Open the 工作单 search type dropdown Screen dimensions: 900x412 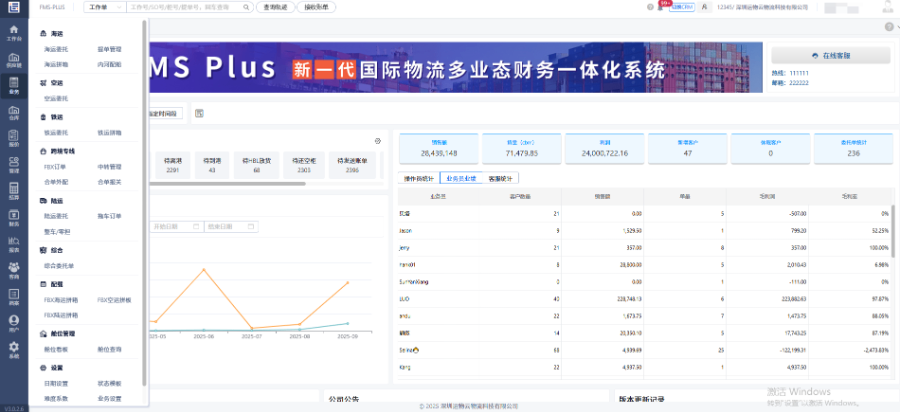click(x=104, y=7)
